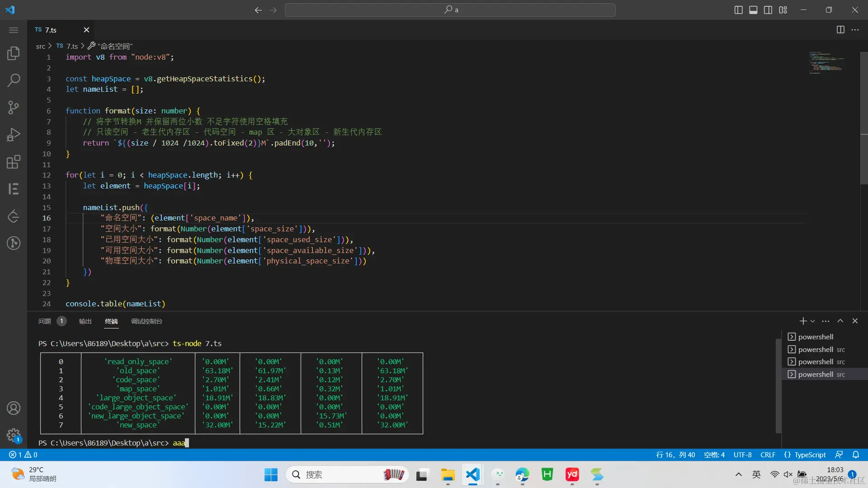Maximize the panel with the chevron up
Image resolution: width=868 pixels, height=488 pixels.
(x=840, y=321)
